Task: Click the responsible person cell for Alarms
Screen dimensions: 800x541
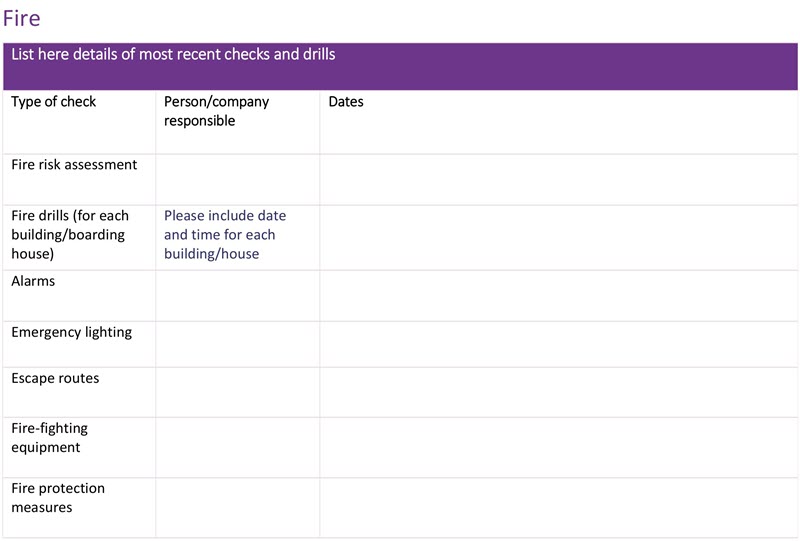Action: coord(237,295)
